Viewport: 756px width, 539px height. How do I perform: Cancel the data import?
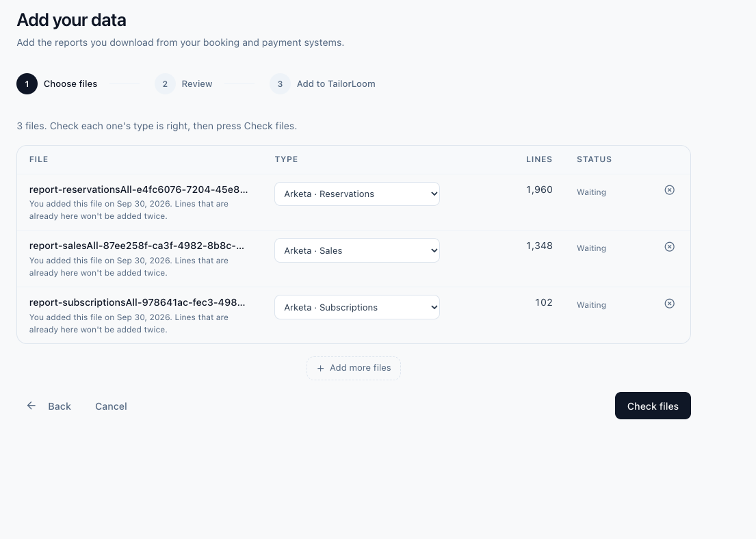[111, 406]
